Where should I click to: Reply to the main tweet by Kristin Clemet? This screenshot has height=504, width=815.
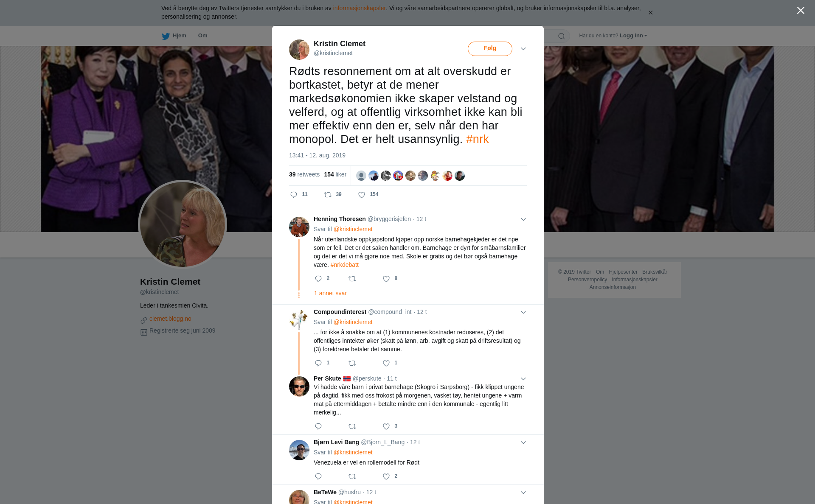294,195
